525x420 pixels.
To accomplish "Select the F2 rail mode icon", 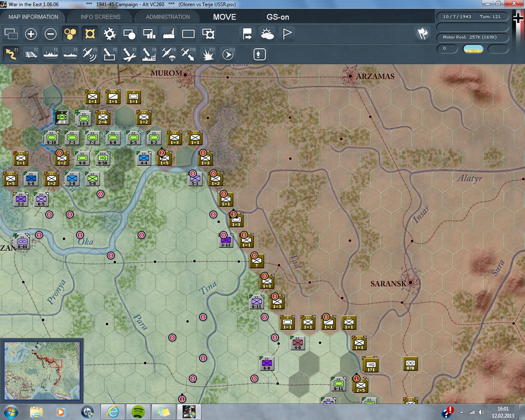I will click(x=31, y=54).
